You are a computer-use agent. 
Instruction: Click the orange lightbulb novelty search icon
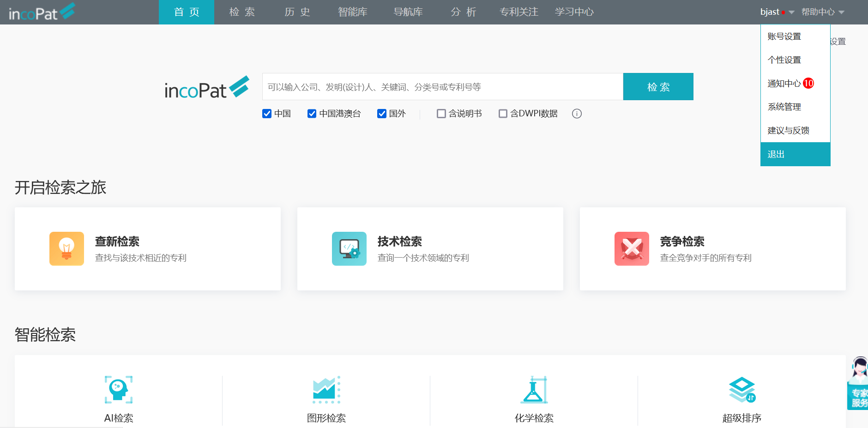[66, 249]
